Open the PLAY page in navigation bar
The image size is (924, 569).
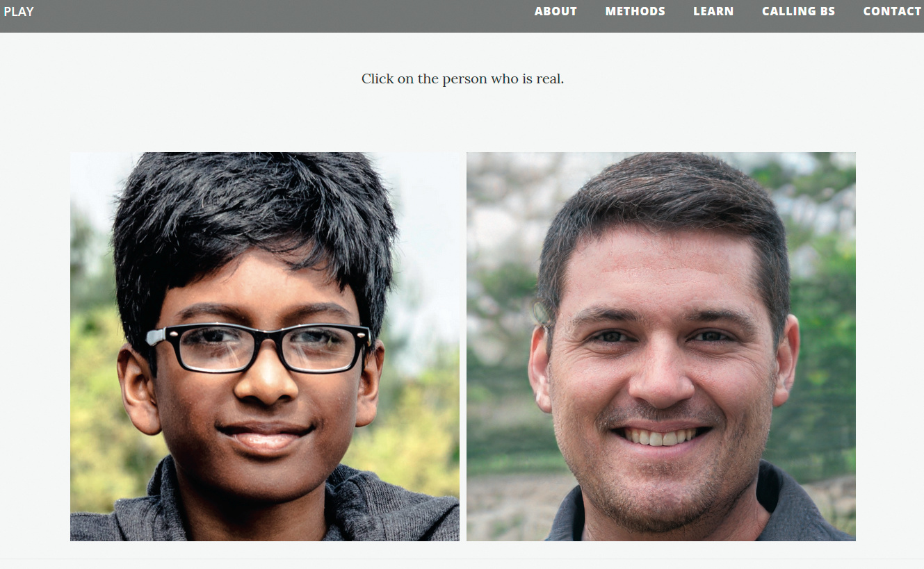18,11
